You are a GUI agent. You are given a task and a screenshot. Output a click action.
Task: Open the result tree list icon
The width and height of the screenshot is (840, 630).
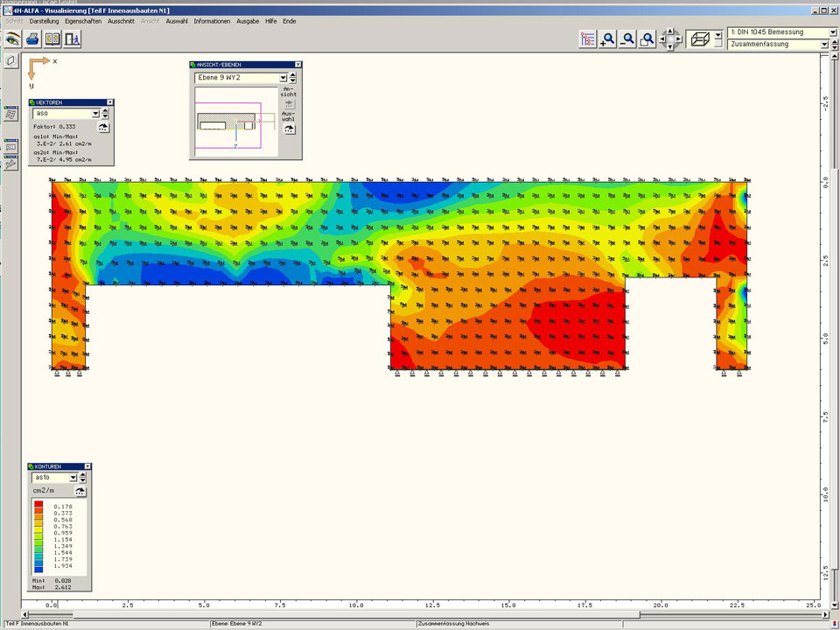(587, 38)
